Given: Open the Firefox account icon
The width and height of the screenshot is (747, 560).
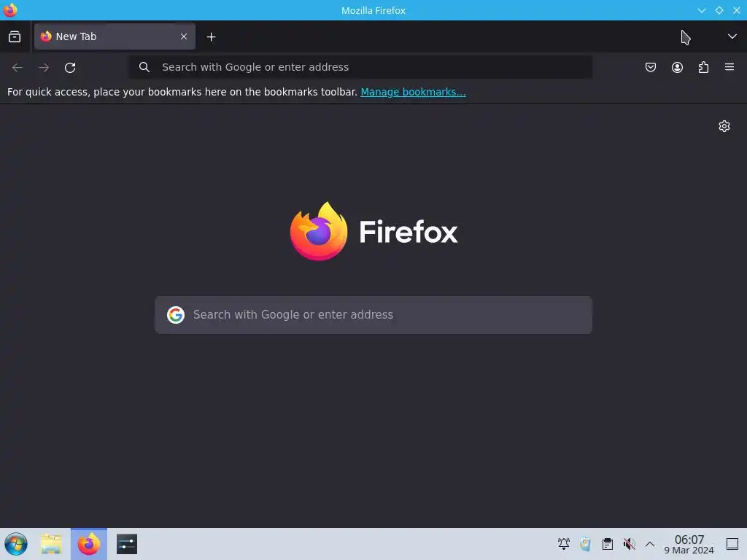Looking at the screenshot, I should tap(677, 67).
